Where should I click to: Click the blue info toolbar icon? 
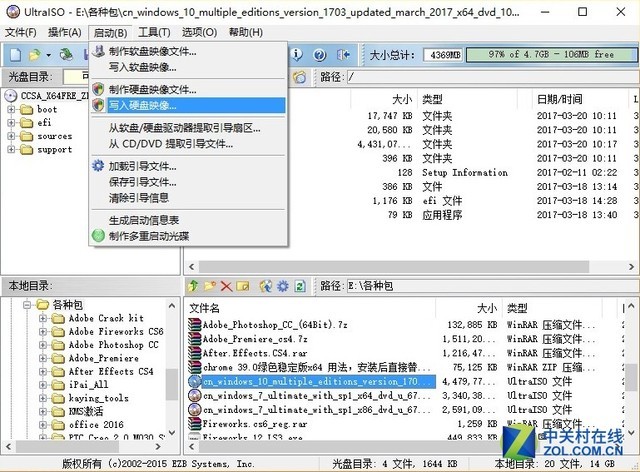click(297, 54)
